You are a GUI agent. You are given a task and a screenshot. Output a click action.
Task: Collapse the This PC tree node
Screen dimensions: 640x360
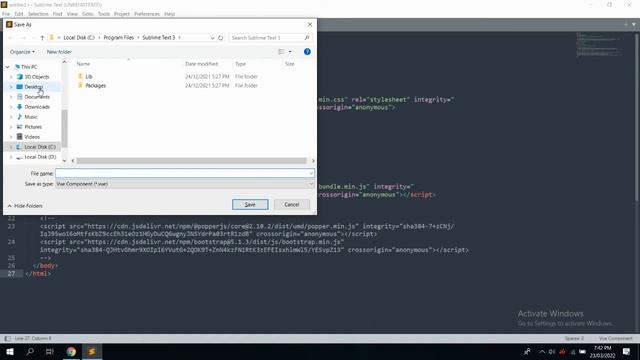click(x=7, y=67)
